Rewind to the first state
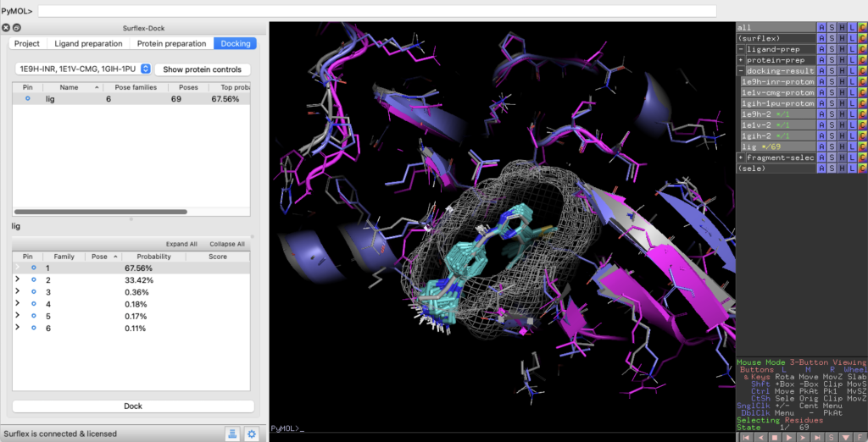Image resolution: width=868 pixels, height=442 pixels. pyautogui.click(x=746, y=438)
